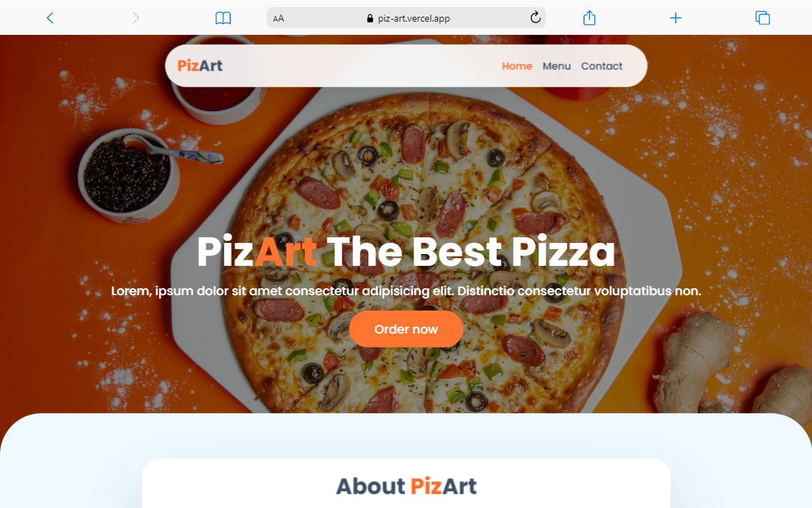Select the piz-art.vercel.app address field

[406, 18]
